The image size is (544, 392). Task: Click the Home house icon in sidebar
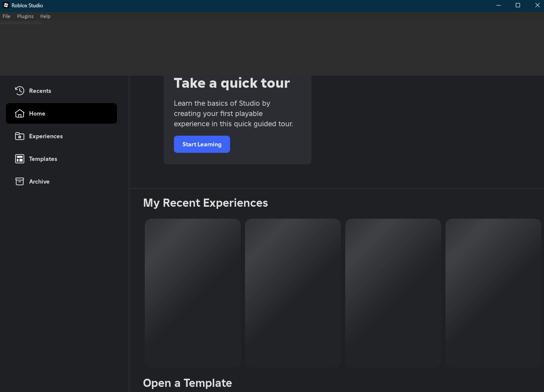tap(19, 113)
